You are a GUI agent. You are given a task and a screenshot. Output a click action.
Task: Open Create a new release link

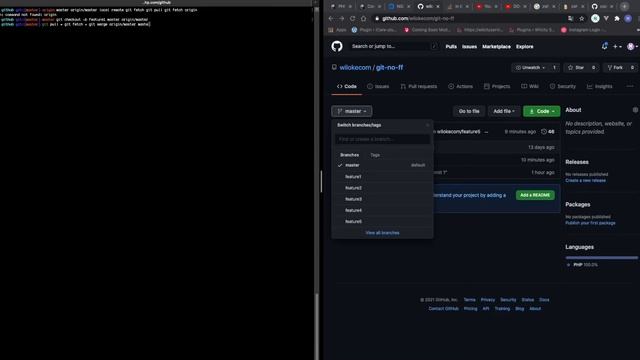point(585,180)
